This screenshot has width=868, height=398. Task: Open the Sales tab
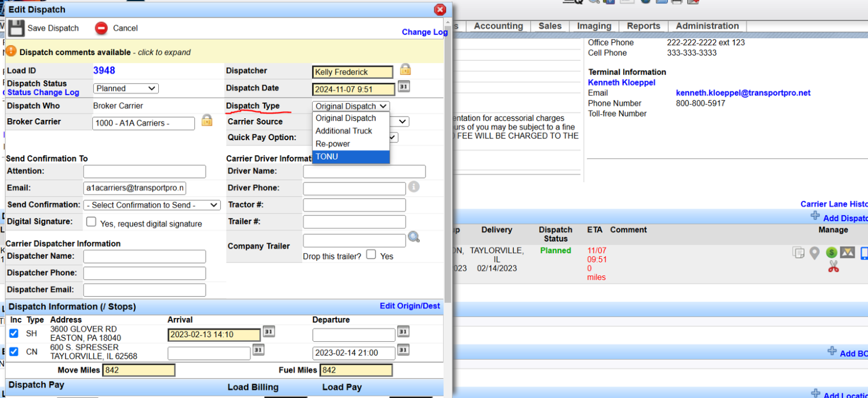550,26
